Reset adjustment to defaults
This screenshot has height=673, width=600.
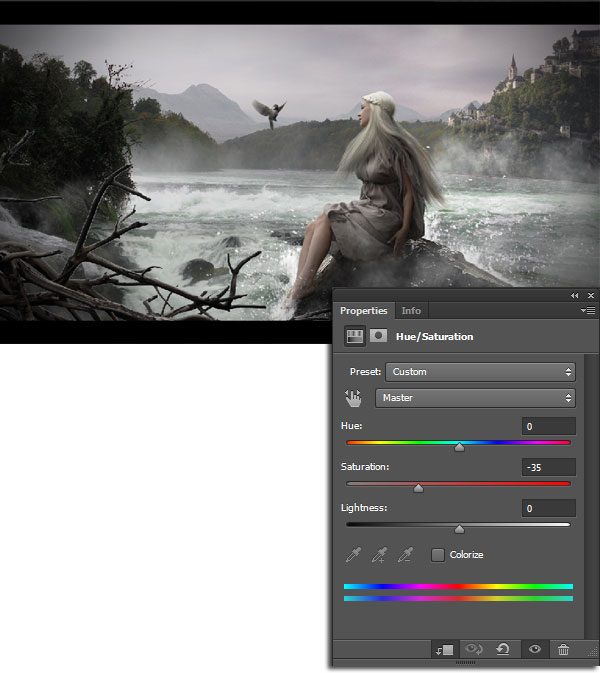[x=503, y=649]
